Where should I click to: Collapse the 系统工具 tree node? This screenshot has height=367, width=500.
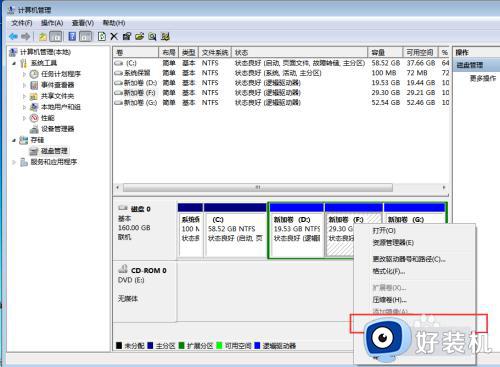click(14, 63)
